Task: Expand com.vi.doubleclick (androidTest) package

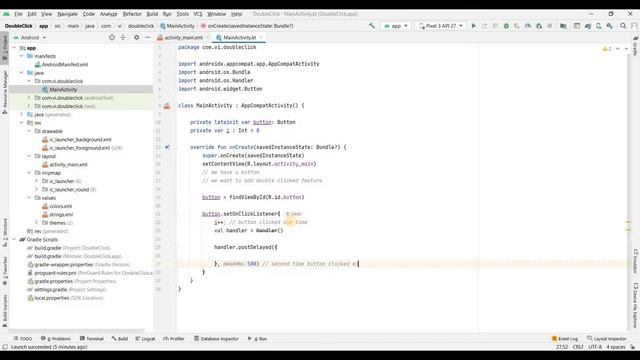Action: click(x=29, y=98)
